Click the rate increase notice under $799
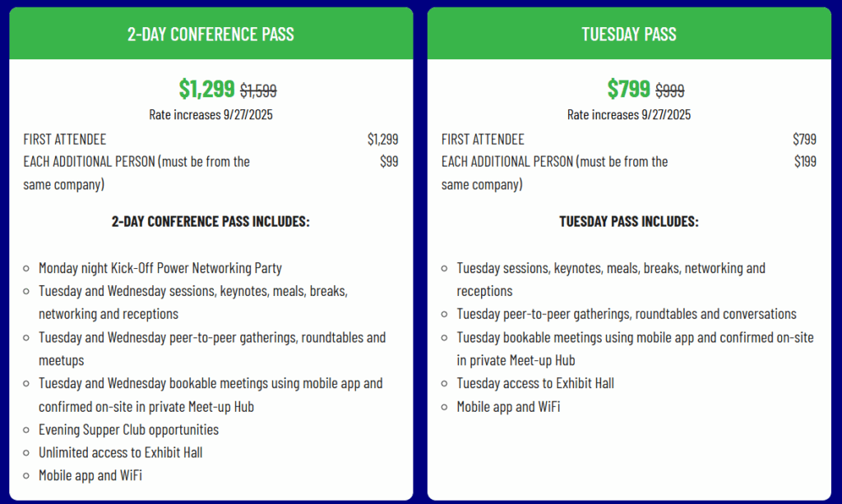The height and width of the screenshot is (504, 842). pyautogui.click(x=629, y=114)
